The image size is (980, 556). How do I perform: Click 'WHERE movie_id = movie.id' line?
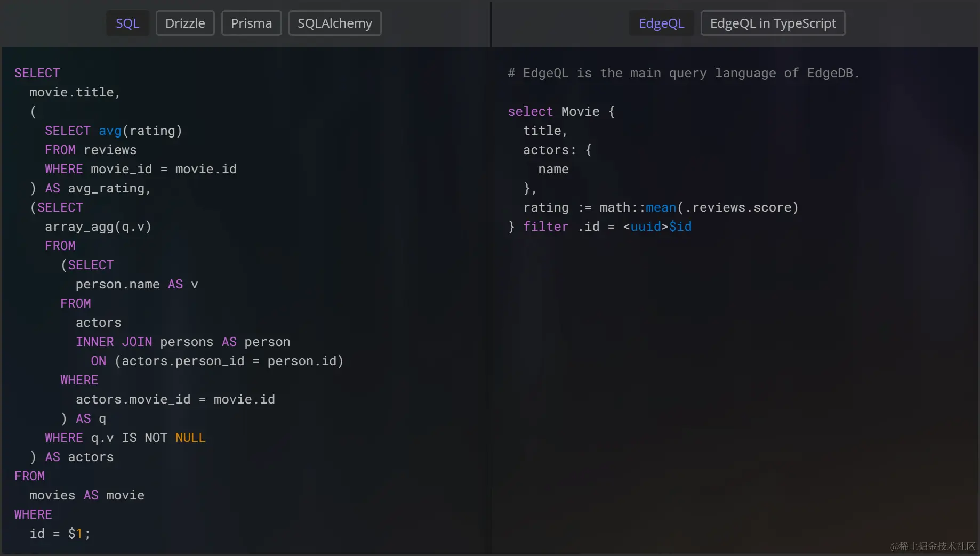[x=141, y=169]
